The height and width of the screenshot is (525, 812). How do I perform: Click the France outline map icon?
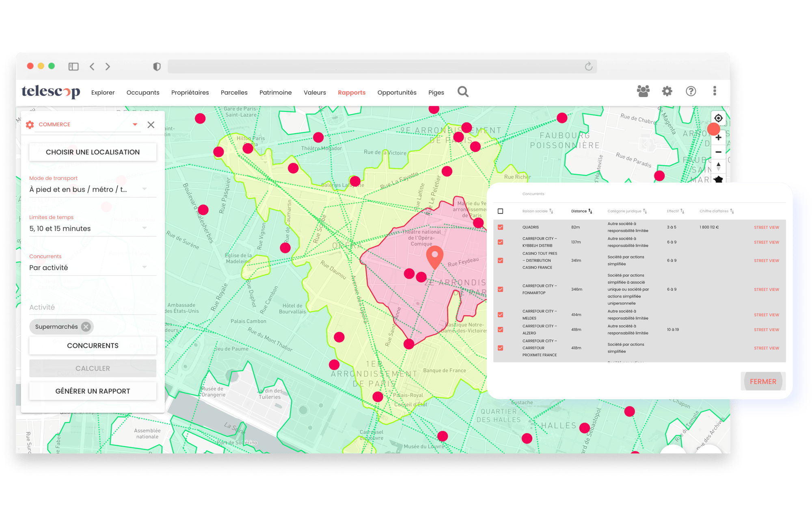click(x=718, y=179)
